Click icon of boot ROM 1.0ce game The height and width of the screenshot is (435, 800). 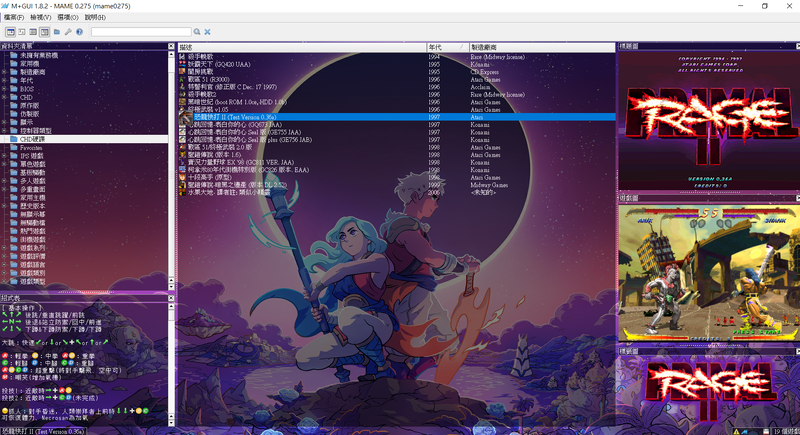tap(182, 102)
